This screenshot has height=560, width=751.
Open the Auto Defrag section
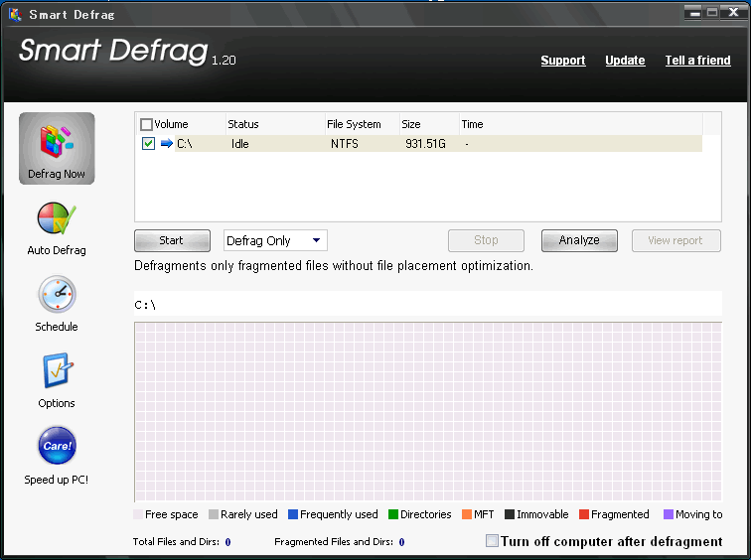[57, 228]
